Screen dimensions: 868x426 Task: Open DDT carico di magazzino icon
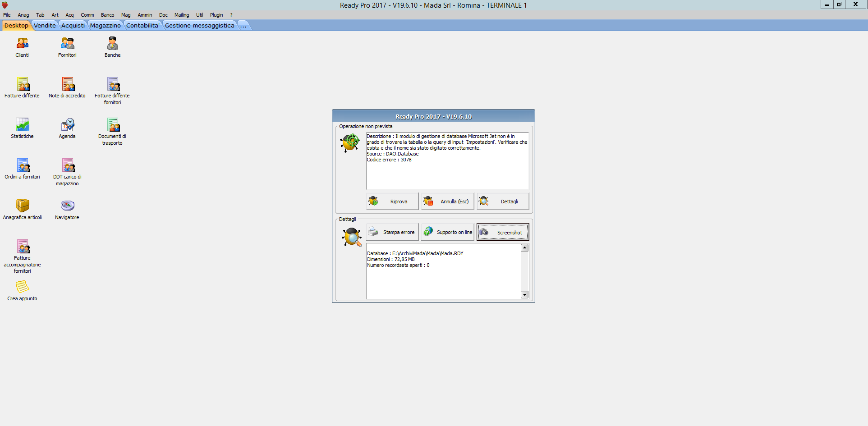click(67, 172)
